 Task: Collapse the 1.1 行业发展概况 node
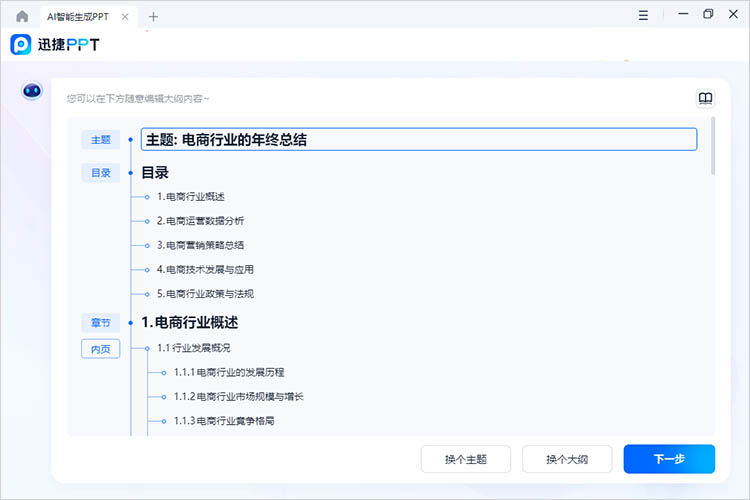tap(147, 348)
